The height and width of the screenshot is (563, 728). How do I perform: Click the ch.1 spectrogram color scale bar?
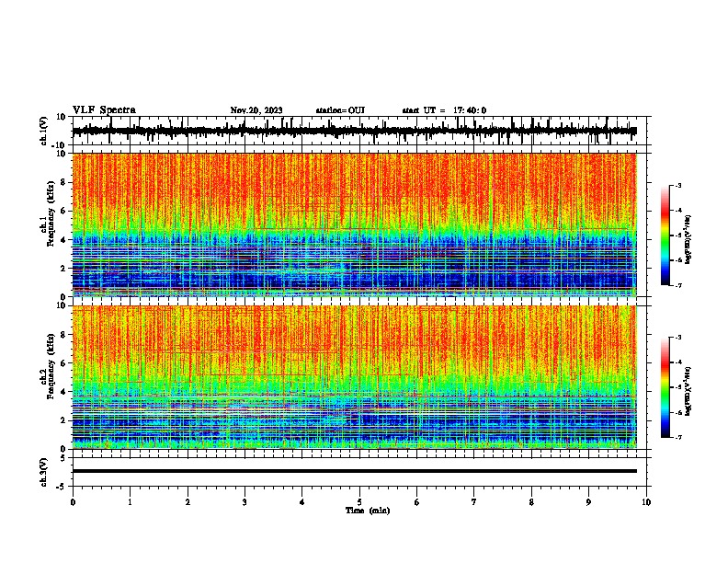tap(665, 236)
